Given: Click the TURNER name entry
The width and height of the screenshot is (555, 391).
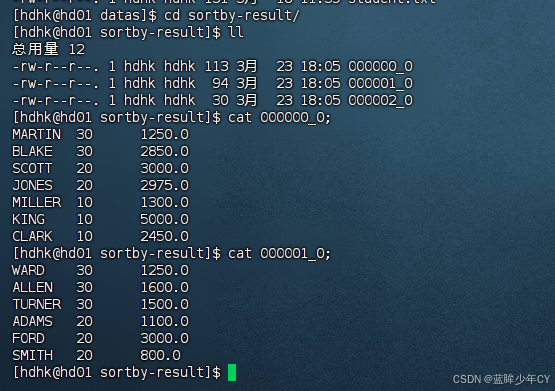Looking at the screenshot, I should (36, 304).
